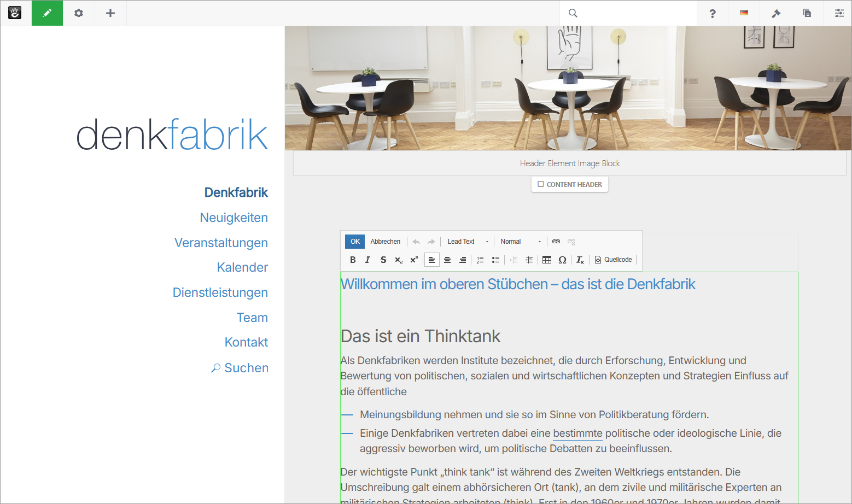Open the German flag language switcher
The width and height of the screenshot is (852, 504).
(x=744, y=13)
